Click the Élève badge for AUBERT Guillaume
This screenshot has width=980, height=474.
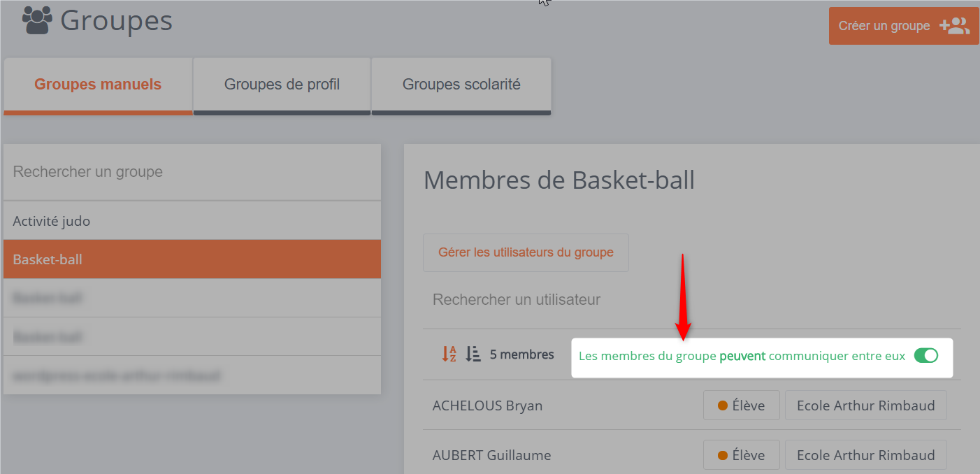[x=741, y=455]
